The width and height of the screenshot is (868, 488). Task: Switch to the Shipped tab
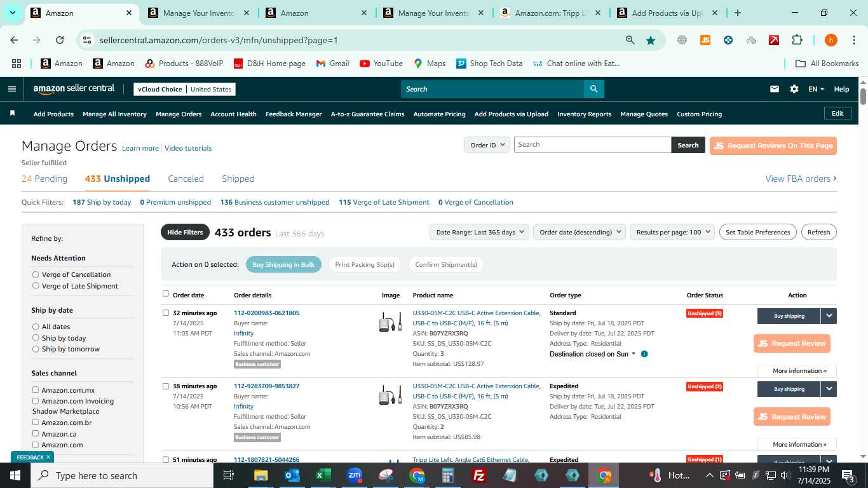tap(238, 179)
